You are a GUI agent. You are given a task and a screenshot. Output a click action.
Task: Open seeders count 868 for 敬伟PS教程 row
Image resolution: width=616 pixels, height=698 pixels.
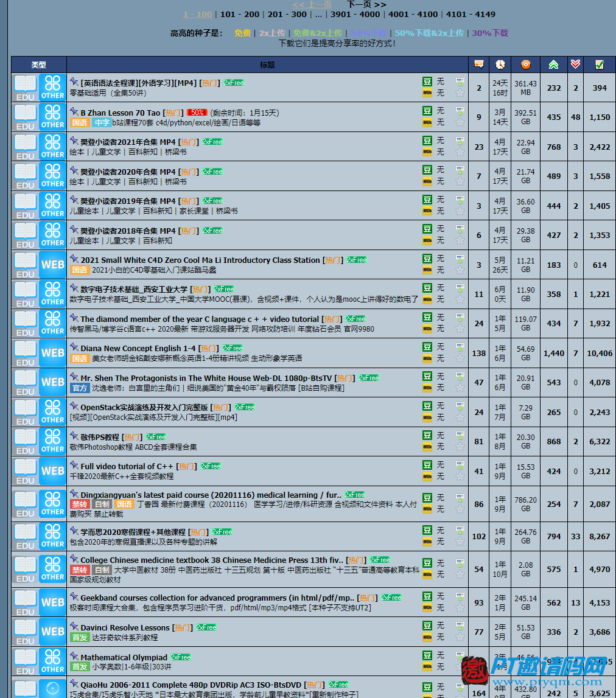[554, 442]
